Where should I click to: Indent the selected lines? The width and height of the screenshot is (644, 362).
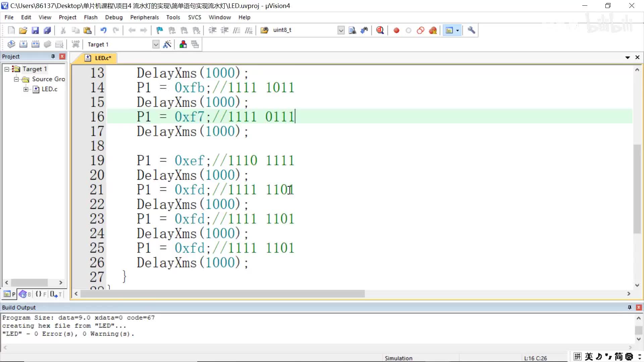(212, 31)
